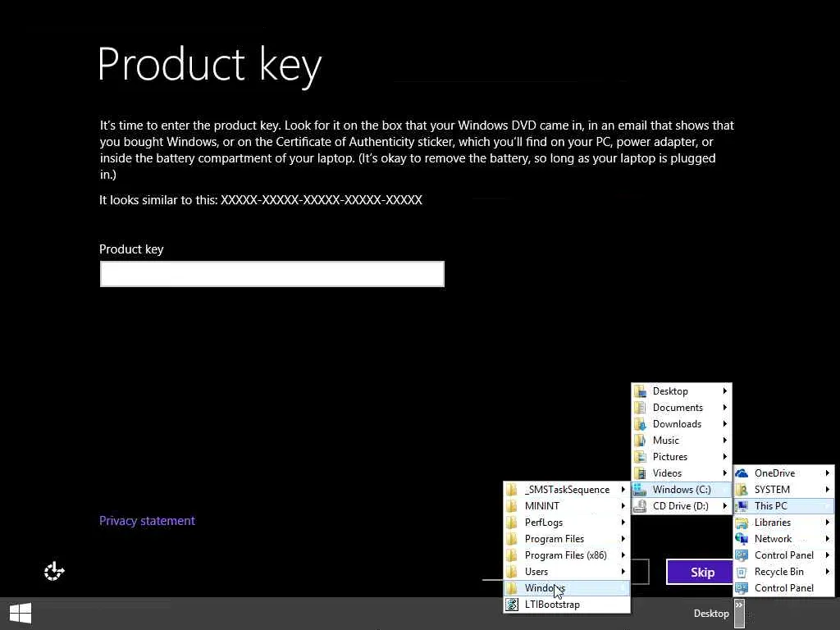The height and width of the screenshot is (630, 840).
Task: Select the PerfLogs menu entry
Action: pyautogui.click(x=567, y=523)
